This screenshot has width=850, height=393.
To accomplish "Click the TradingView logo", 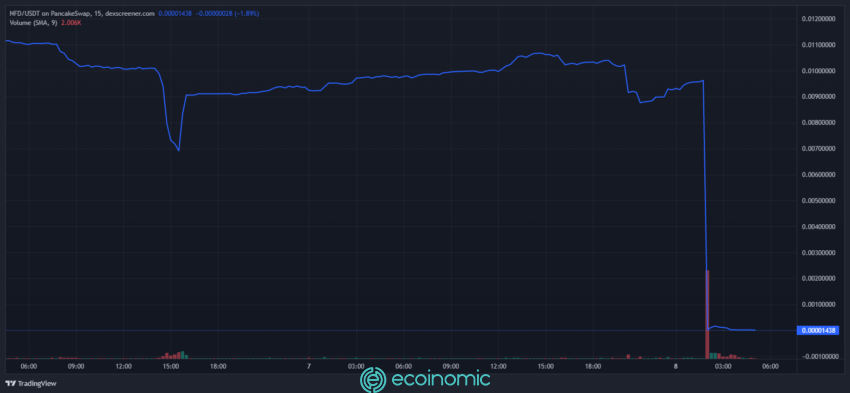I will click(31, 383).
